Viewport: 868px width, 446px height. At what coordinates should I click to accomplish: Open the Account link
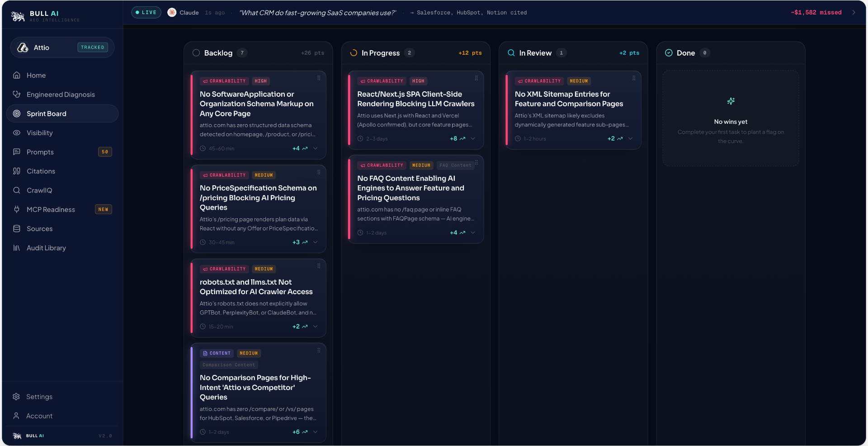62,416
